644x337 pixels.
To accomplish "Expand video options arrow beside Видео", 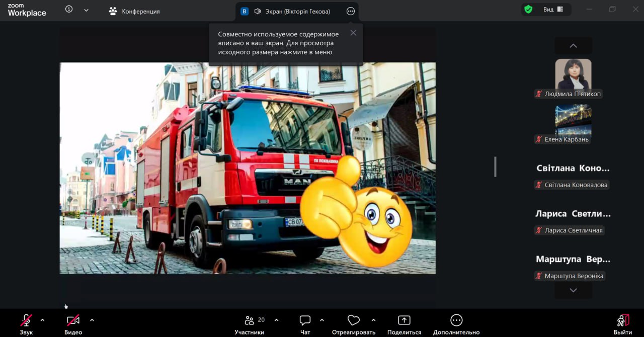I will point(92,320).
